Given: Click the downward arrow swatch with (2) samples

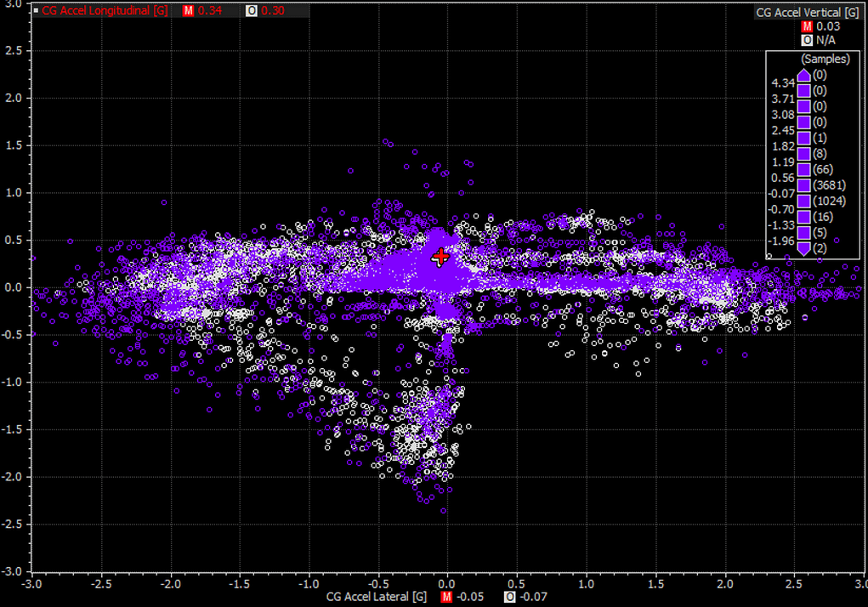Looking at the screenshot, I should 803,248.
